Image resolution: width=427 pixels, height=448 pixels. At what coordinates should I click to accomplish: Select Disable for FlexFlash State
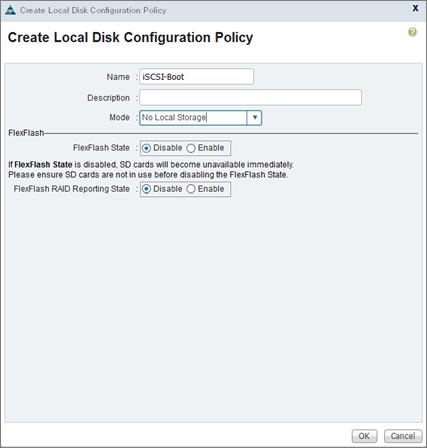[x=146, y=148]
